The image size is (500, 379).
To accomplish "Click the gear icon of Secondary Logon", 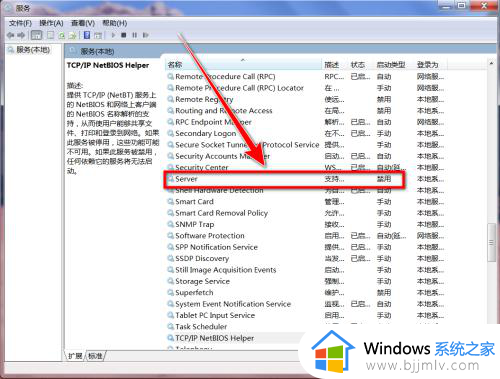I will click(171, 133).
